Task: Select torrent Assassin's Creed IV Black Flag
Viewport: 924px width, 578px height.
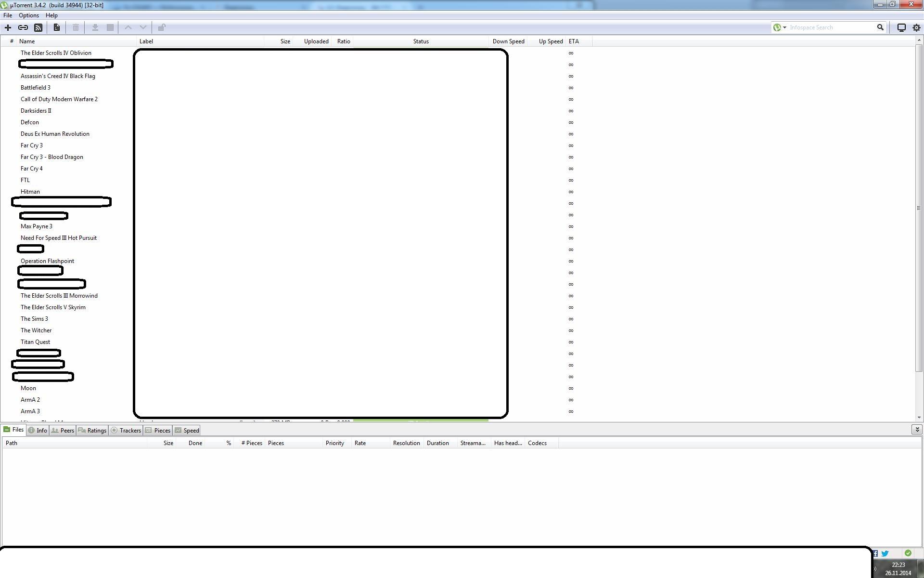Action: pos(58,76)
